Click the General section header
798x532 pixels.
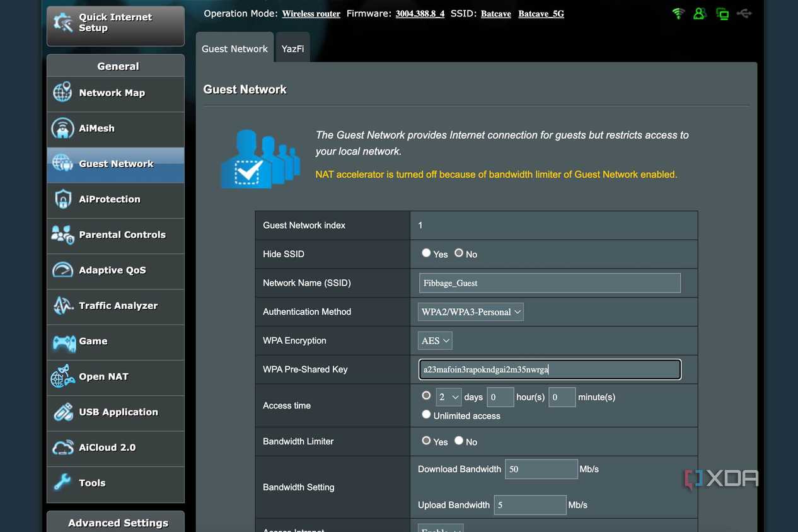[115, 66]
